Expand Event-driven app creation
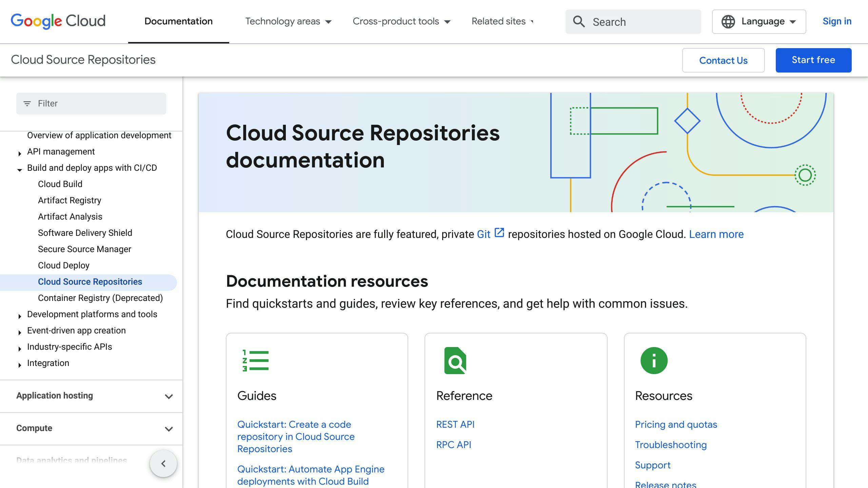 (x=20, y=332)
